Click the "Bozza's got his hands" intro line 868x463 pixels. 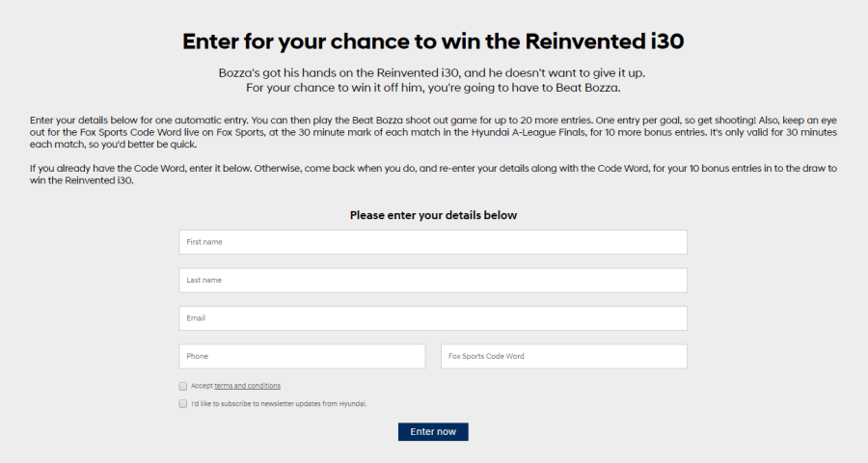click(x=433, y=73)
